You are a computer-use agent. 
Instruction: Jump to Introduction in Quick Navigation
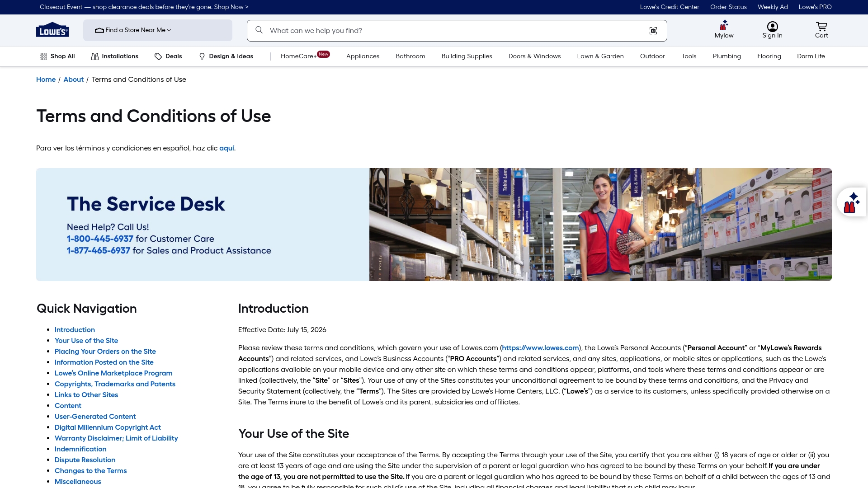[75, 330]
